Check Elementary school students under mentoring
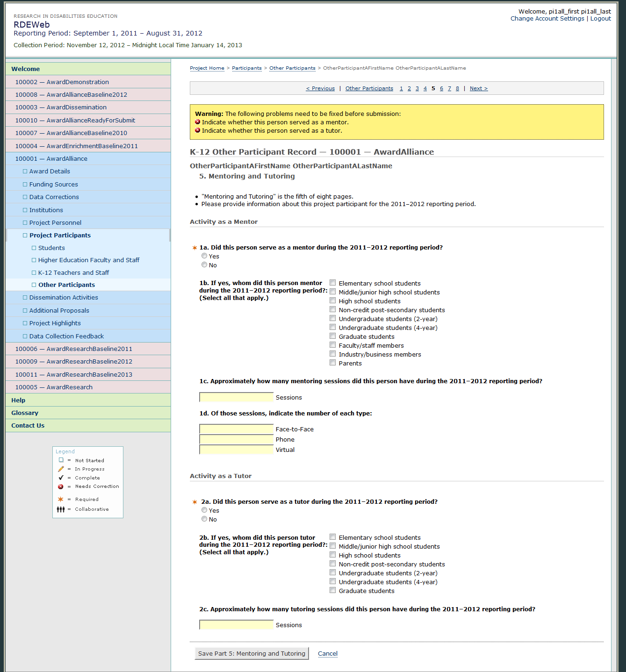The height and width of the screenshot is (672, 626). [x=333, y=283]
